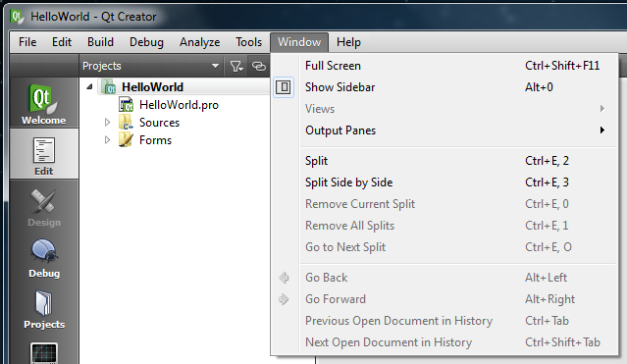Choose Remove Current Split
627x364 pixels.
(444, 204)
